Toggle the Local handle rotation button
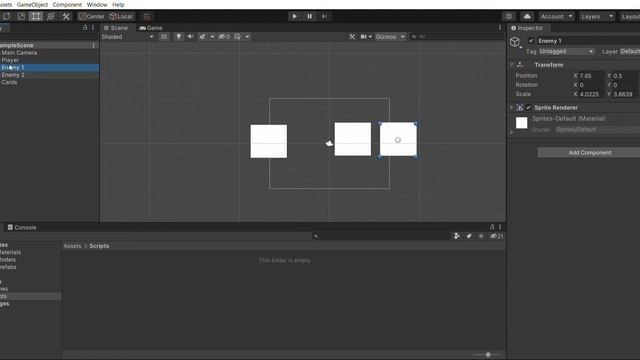Screen dimensions: 640x360 (121, 16)
